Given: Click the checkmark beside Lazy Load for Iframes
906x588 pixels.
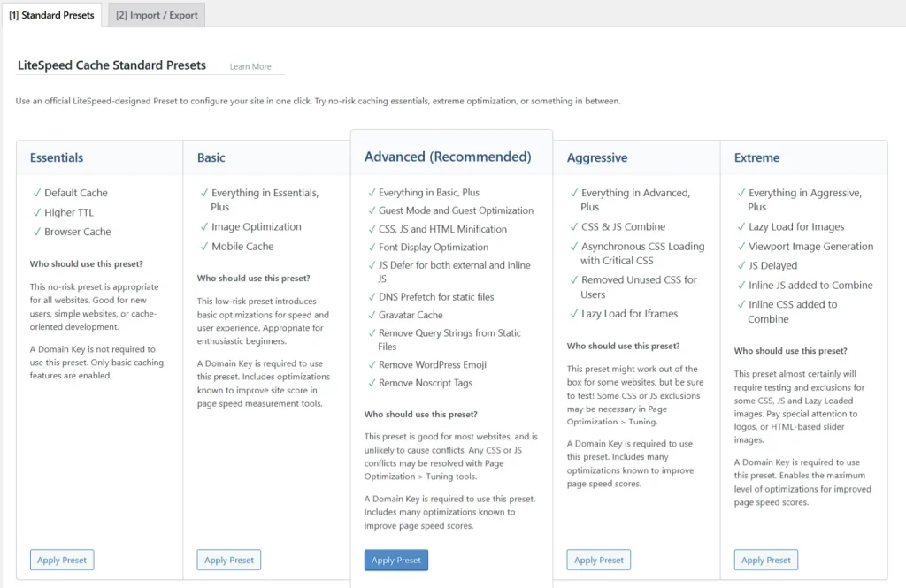Looking at the screenshot, I should pyautogui.click(x=573, y=314).
